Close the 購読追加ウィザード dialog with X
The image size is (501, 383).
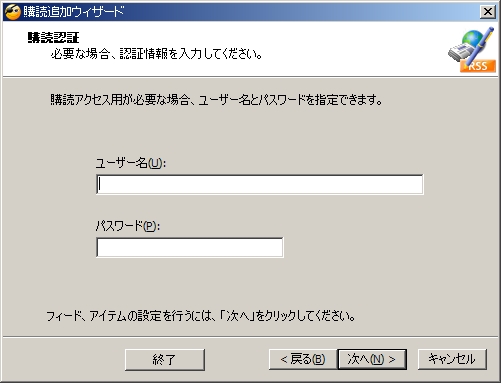click(488, 12)
